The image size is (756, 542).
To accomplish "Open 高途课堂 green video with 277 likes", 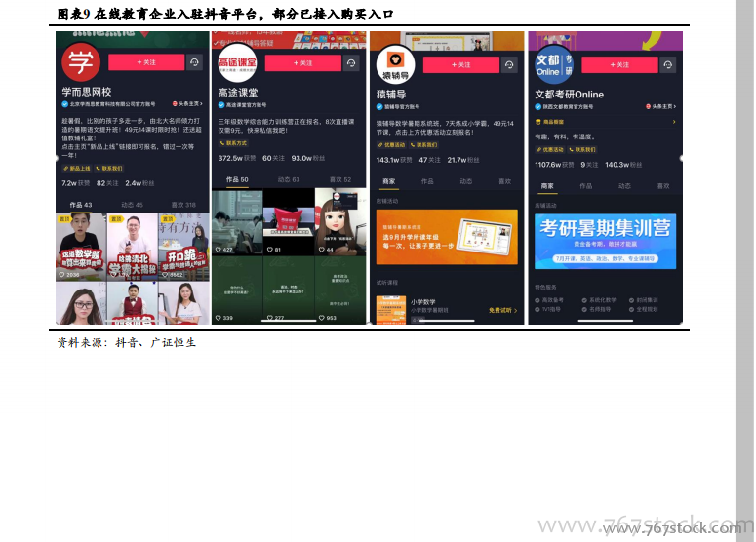I will coord(289,290).
